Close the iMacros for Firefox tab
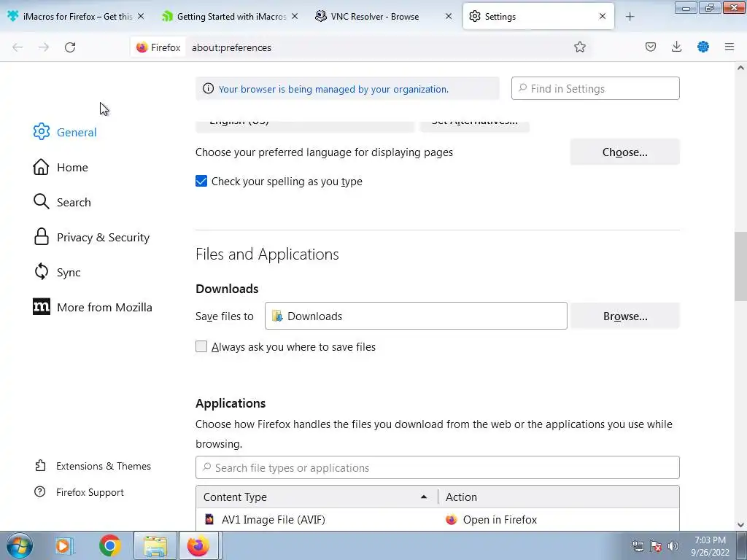747x560 pixels. (141, 16)
